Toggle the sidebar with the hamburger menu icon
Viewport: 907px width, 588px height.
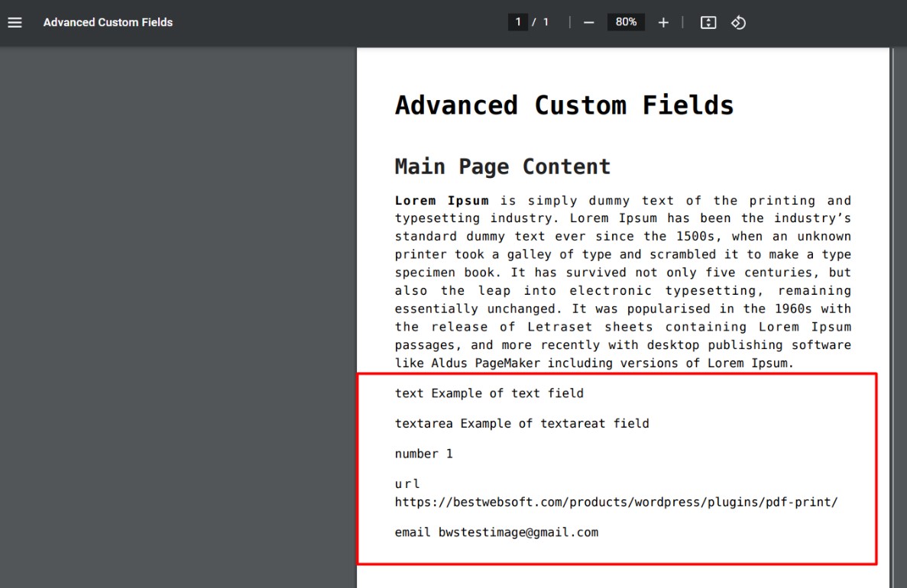pyautogui.click(x=15, y=22)
